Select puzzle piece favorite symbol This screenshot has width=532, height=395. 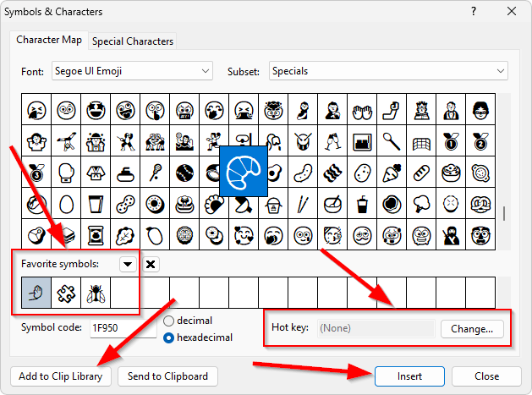[66, 293]
